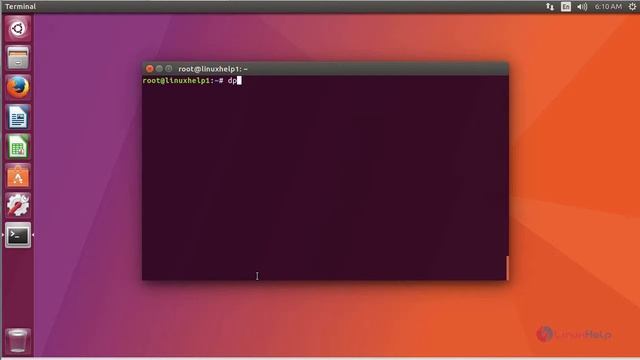The height and width of the screenshot is (360, 640).
Task: Close the root@linuxhelp1 terminal window
Action: (x=150, y=69)
